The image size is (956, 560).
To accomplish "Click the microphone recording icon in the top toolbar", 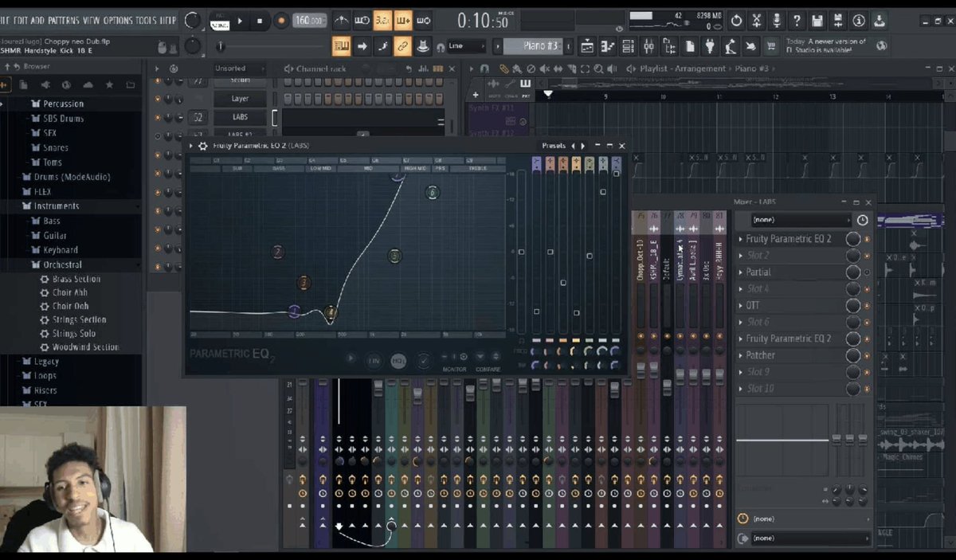I will point(778,21).
